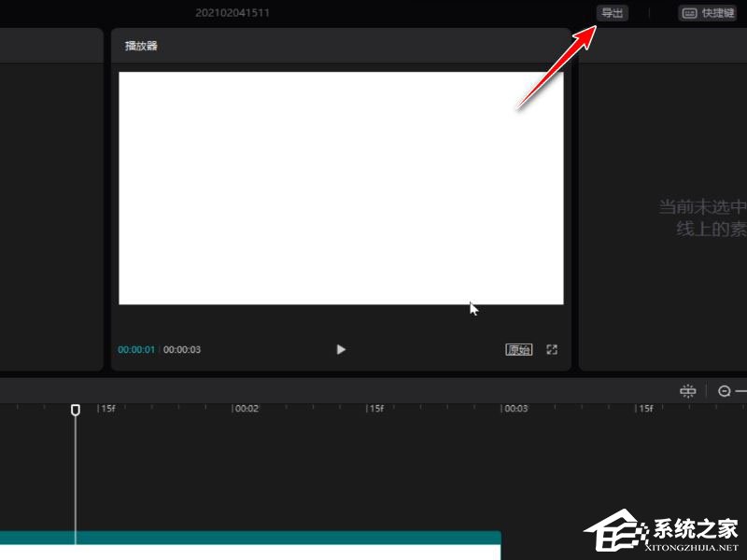This screenshot has height=560, width=747.
Task: Click the timeline snap alignment icon
Action: (x=687, y=391)
